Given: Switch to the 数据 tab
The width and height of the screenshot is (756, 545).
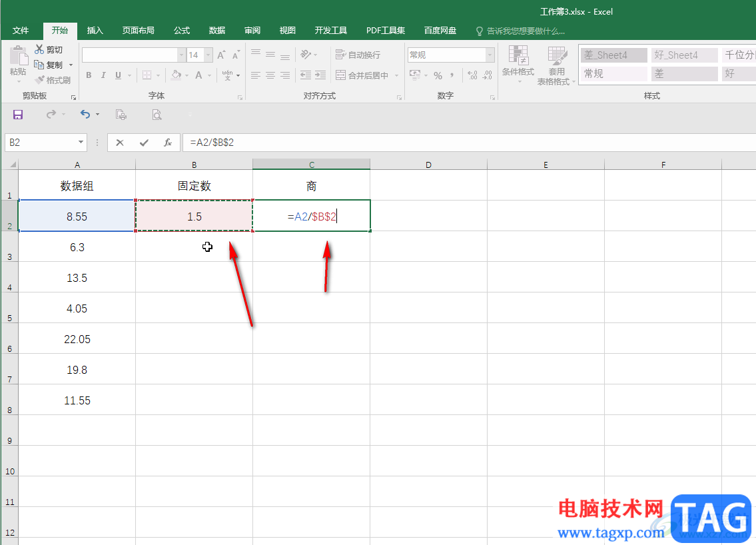Looking at the screenshot, I should point(217,31).
